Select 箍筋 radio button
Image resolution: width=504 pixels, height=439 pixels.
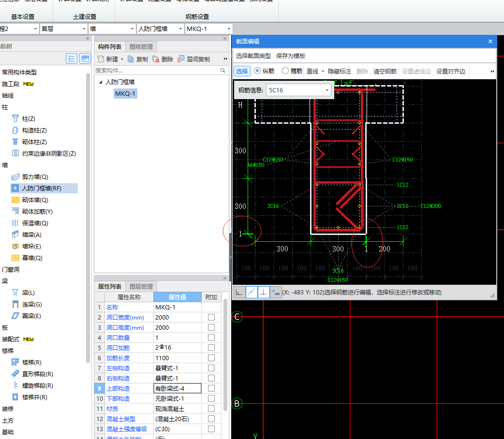point(285,71)
